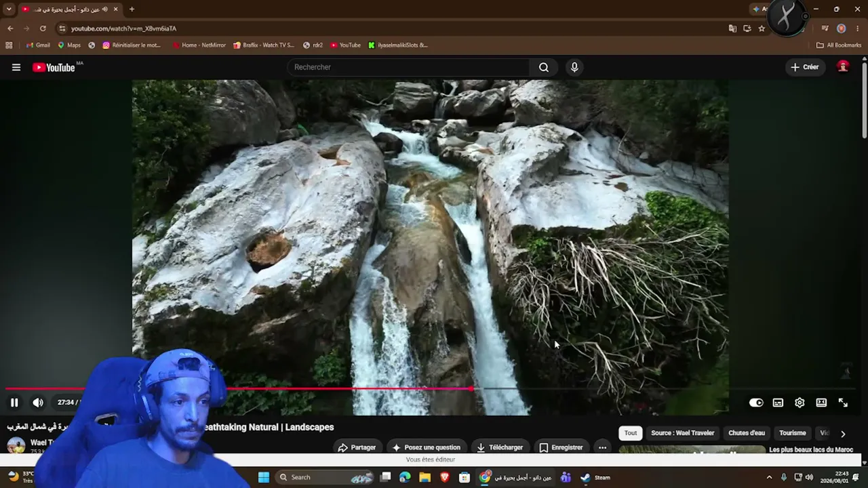This screenshot has height=488, width=868.
Task: Enter fullscreen mode
Action: (843, 403)
